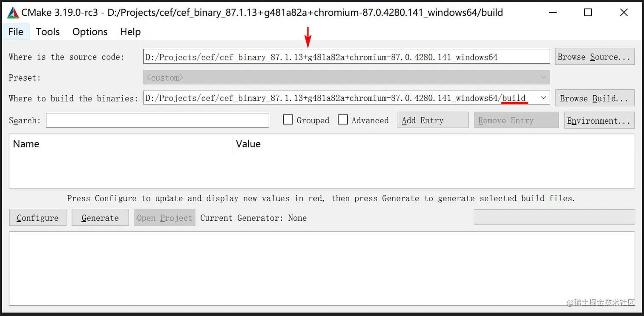Image resolution: width=644 pixels, height=316 pixels.
Task: Click the Value column header
Action: (248, 144)
